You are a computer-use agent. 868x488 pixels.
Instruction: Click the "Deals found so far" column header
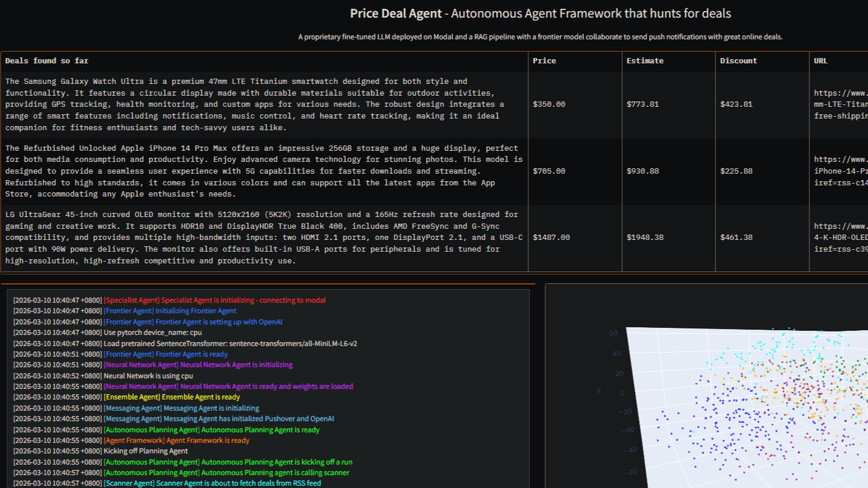(264, 61)
